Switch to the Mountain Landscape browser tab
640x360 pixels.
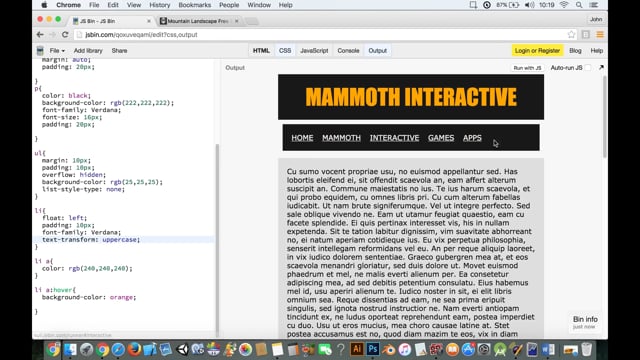198,21
